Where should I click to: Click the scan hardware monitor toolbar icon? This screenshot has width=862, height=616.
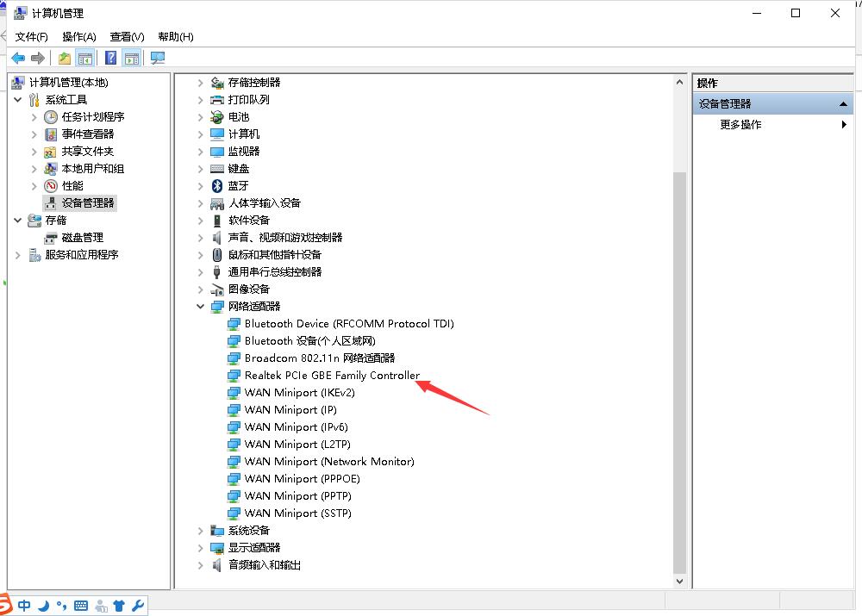coord(158,58)
